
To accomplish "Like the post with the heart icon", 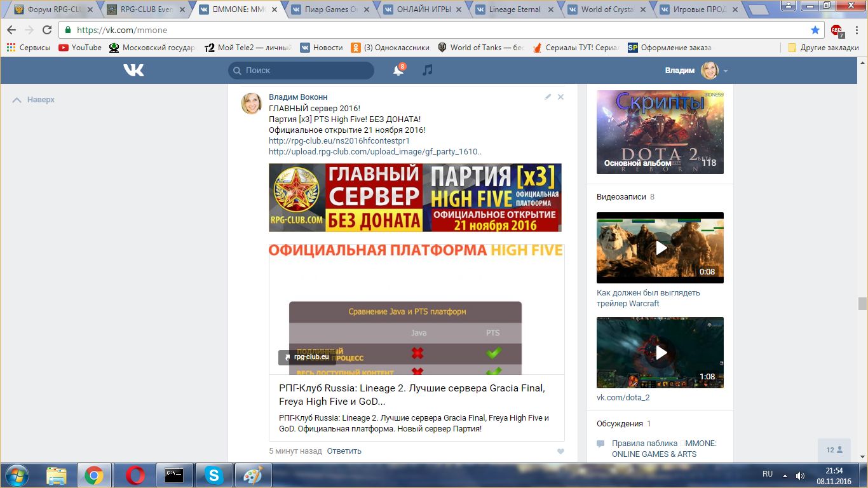I will pyautogui.click(x=560, y=451).
